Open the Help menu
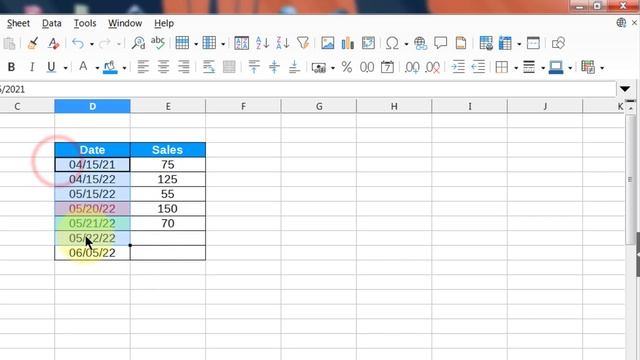 click(x=164, y=23)
